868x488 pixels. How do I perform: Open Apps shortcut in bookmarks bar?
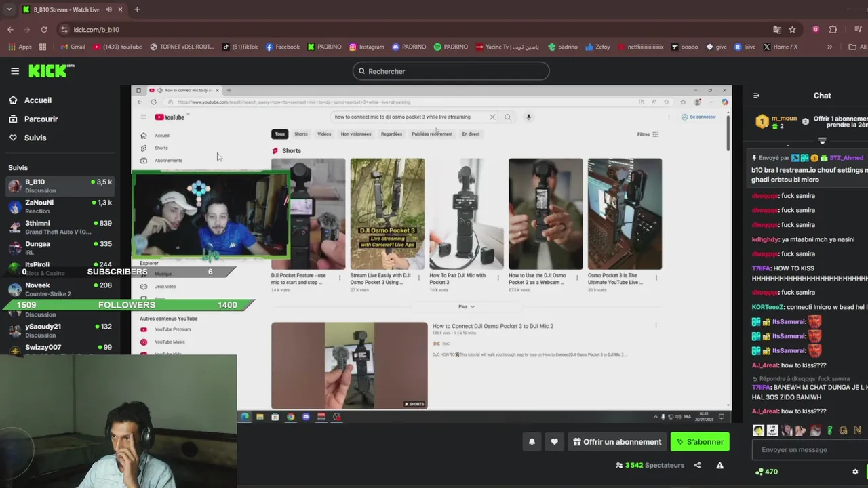pyautogui.click(x=20, y=47)
